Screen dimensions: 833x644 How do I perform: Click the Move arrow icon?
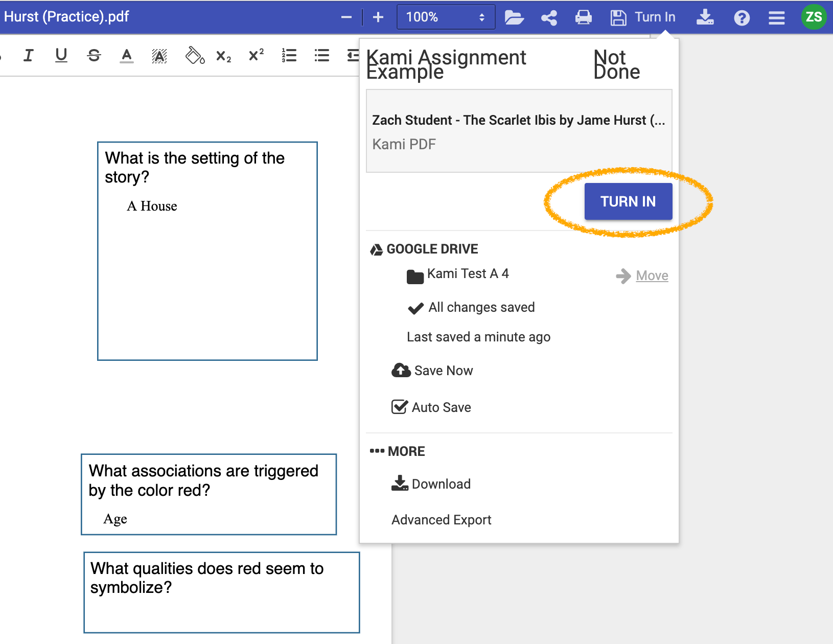[x=623, y=276]
